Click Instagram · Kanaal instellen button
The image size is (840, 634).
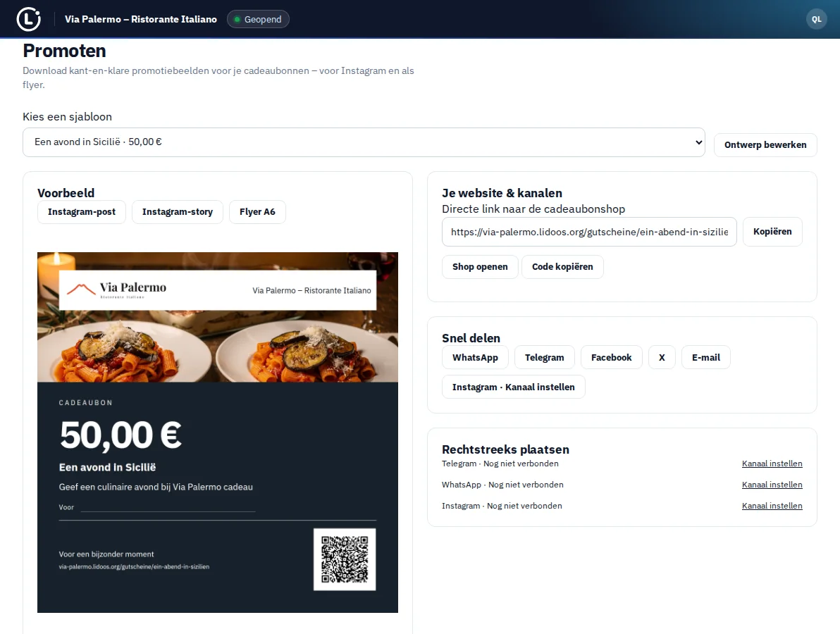pyautogui.click(x=513, y=387)
